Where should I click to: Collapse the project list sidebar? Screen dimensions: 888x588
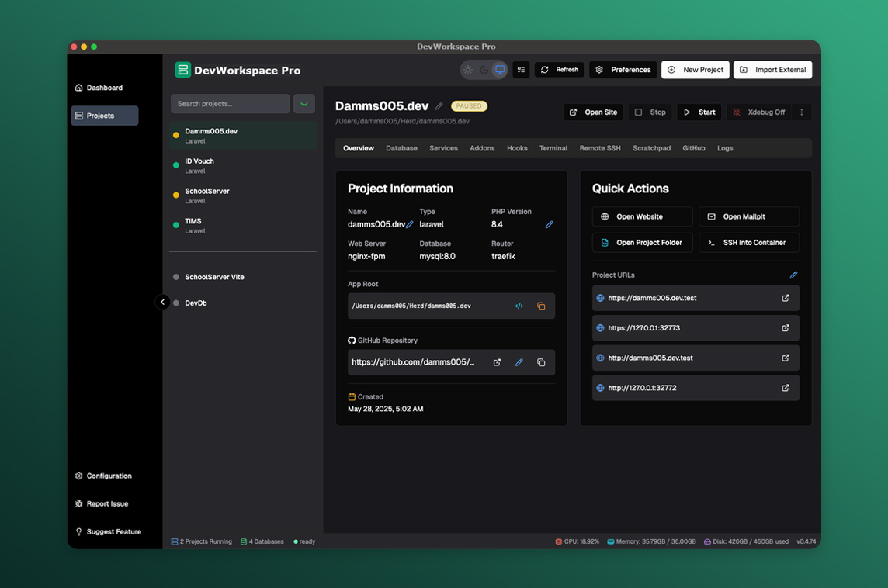coord(162,303)
